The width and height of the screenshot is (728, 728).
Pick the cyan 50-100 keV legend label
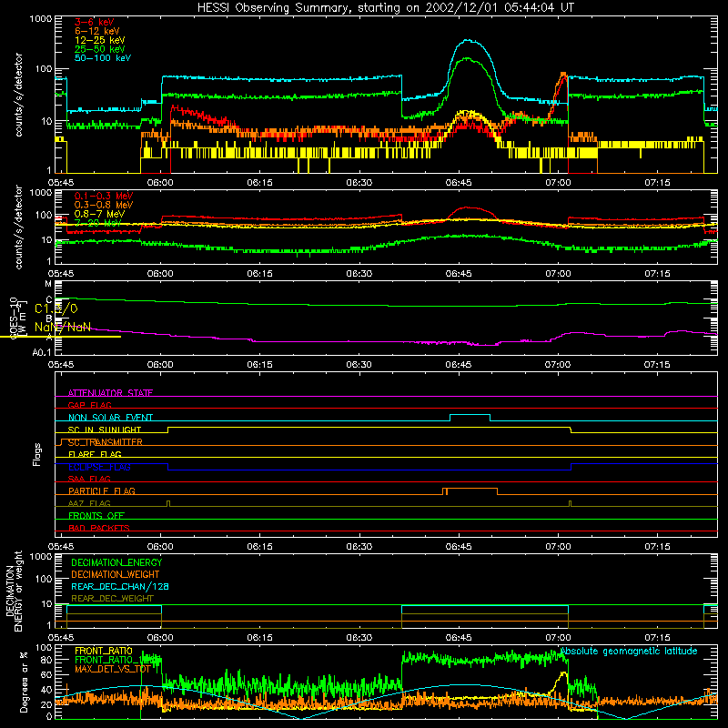pos(103,58)
